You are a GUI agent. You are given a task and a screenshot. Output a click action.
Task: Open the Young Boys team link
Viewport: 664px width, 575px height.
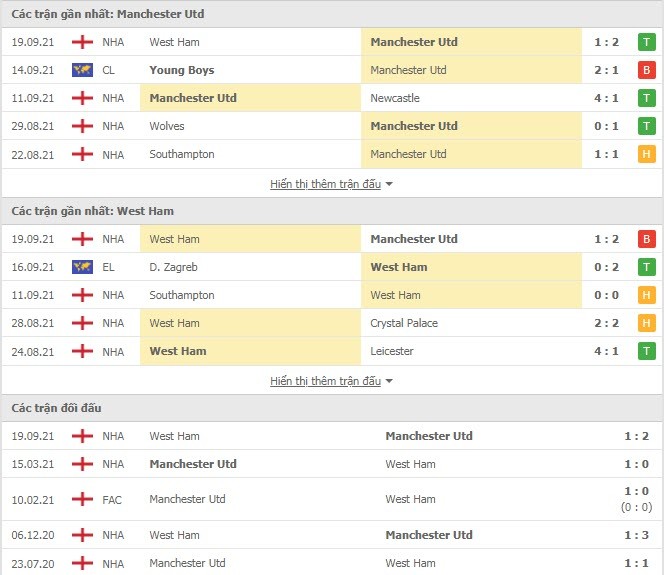(182, 70)
